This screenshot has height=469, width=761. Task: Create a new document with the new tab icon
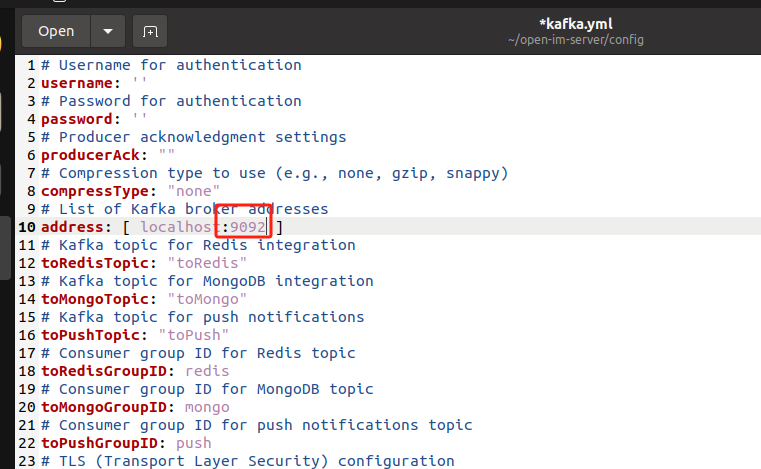(150, 31)
